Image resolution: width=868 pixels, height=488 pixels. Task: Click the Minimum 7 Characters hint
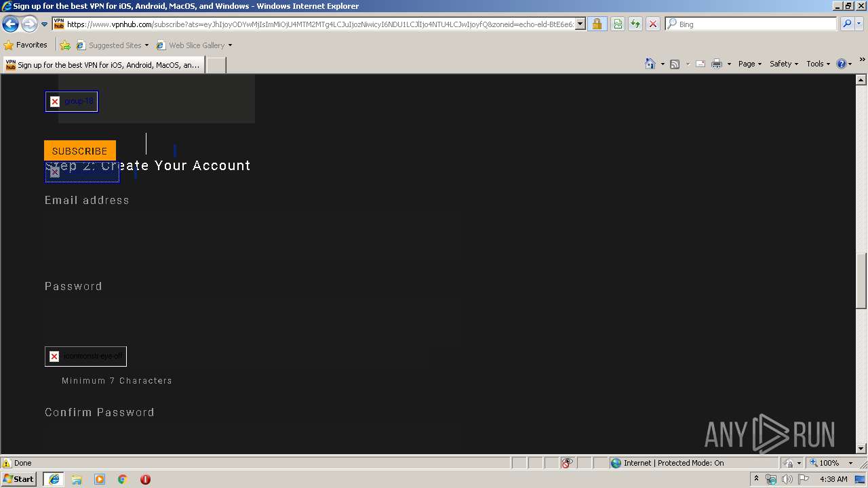[117, 381]
